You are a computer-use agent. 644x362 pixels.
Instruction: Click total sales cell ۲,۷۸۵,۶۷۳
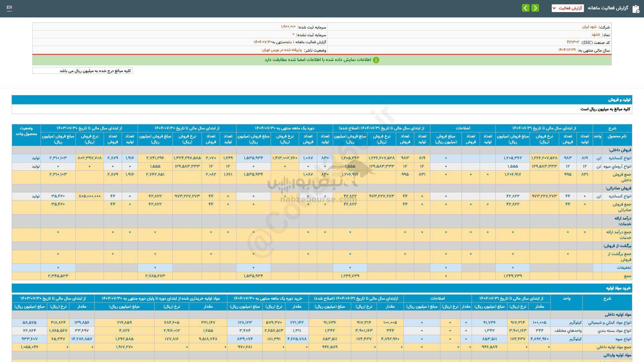coord(155,276)
